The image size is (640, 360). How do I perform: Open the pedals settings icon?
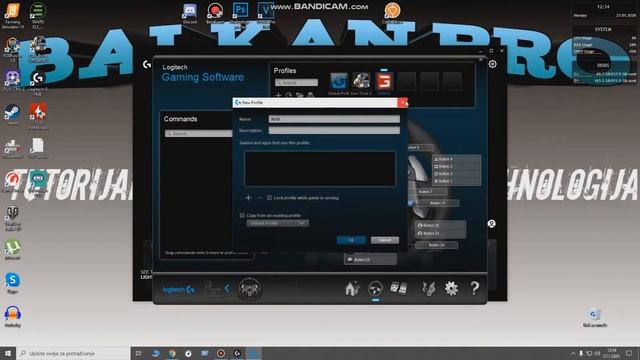(x=398, y=288)
